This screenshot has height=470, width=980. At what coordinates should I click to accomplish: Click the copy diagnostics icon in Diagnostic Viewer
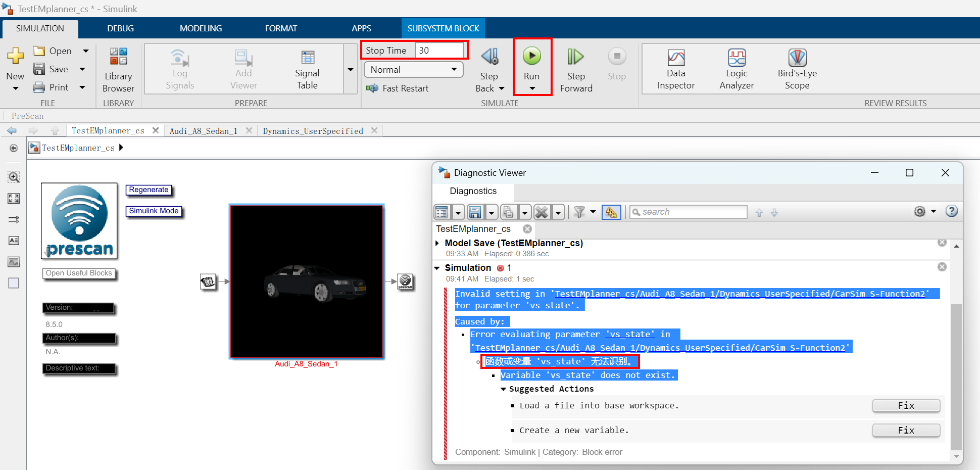[508, 212]
